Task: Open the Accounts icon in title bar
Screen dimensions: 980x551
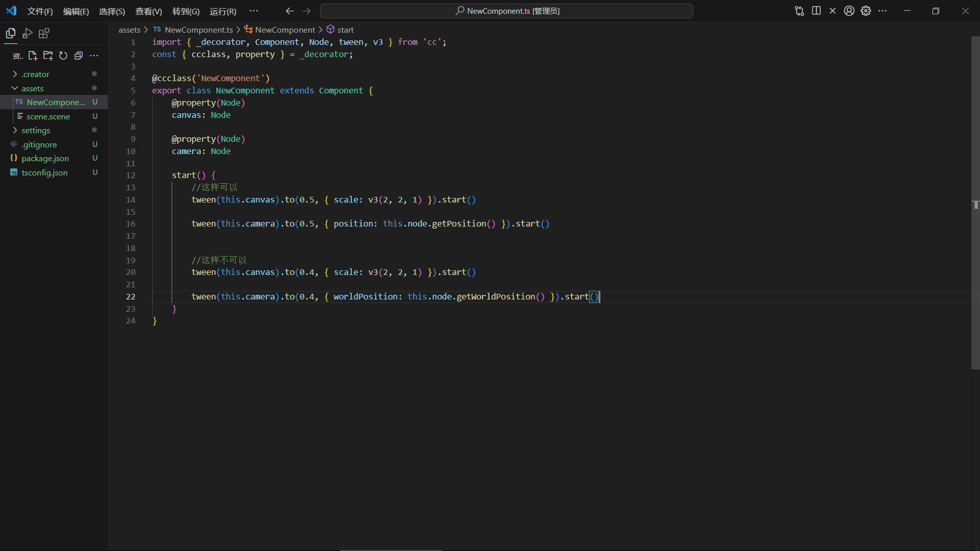Action: [x=849, y=11]
